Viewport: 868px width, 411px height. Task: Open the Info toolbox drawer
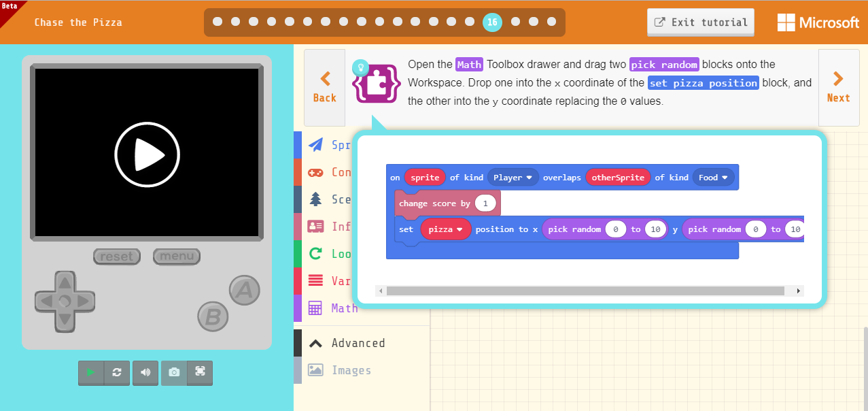pos(336,226)
